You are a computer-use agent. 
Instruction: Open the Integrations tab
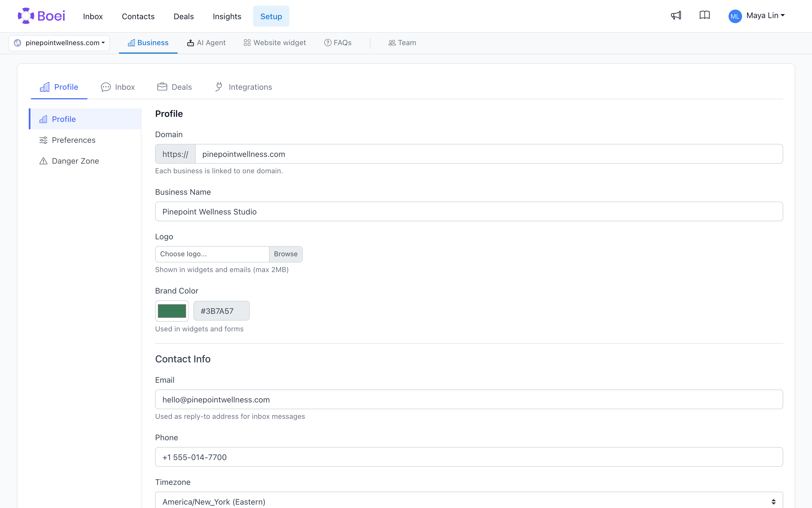[243, 87]
